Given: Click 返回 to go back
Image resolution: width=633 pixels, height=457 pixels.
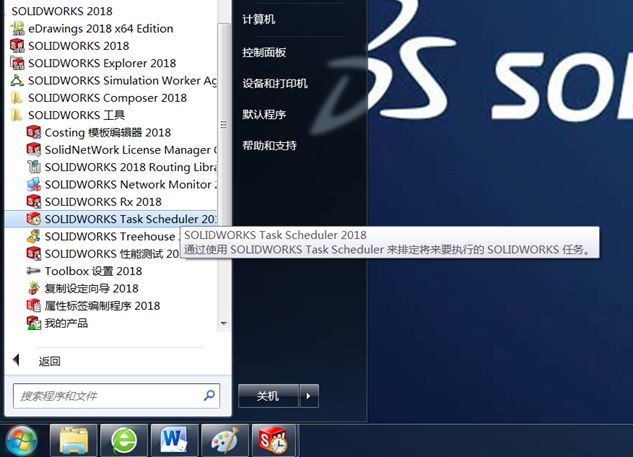Looking at the screenshot, I should pyautogui.click(x=50, y=361).
